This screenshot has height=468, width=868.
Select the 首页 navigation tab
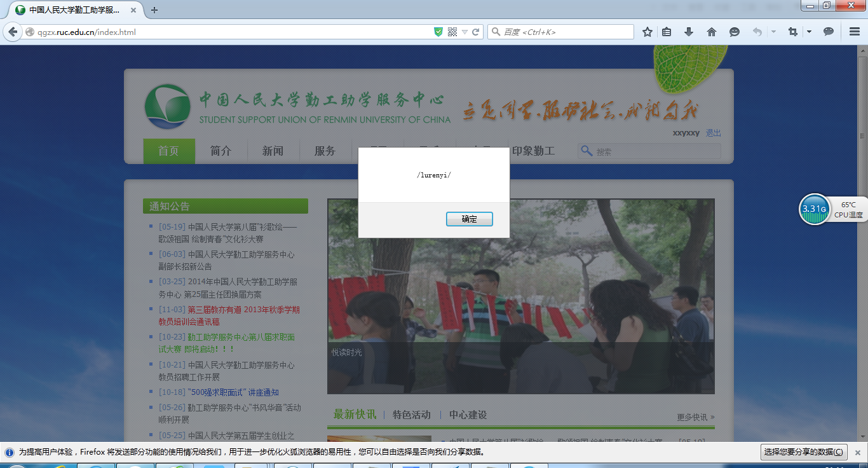coord(168,151)
